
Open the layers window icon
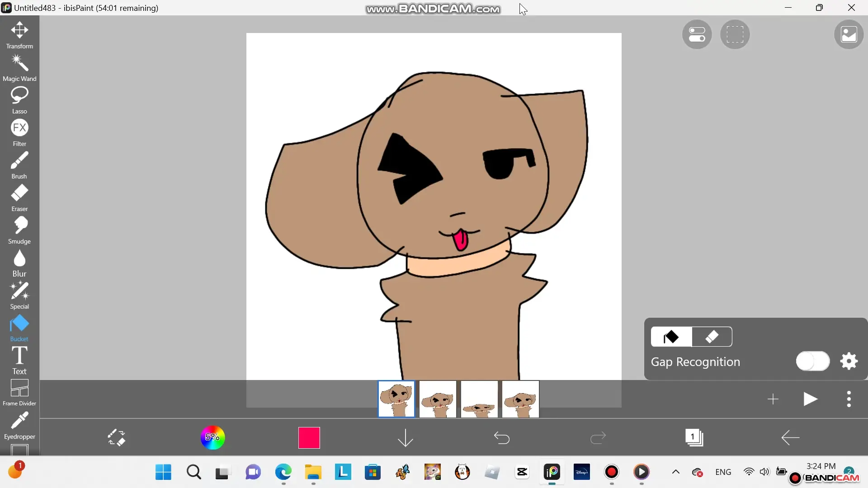coord(694,437)
